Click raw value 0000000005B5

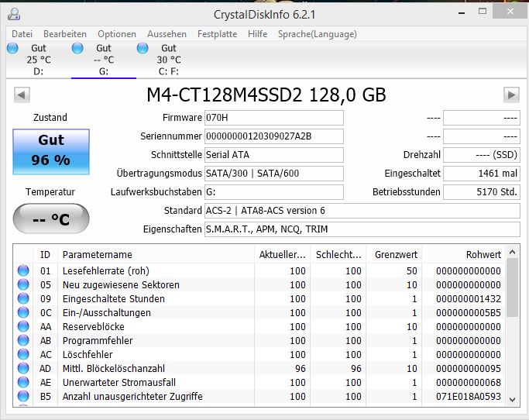[469, 312]
